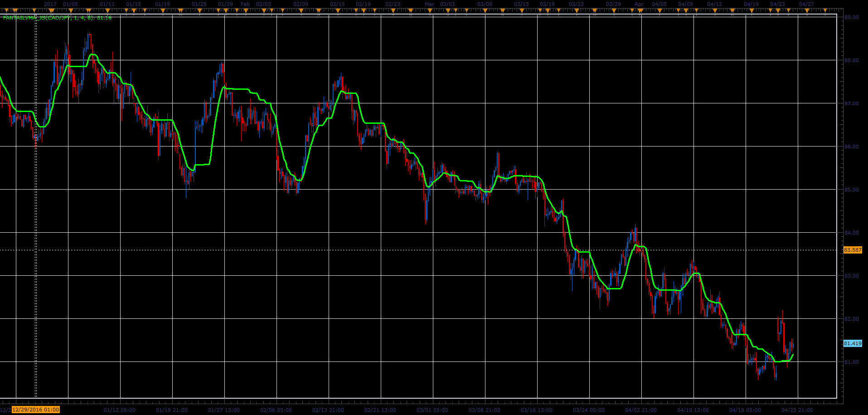Image resolution: width=868 pixels, height=415 pixels.
Task: Click the orange marker under Mar
Action: [x=429, y=10]
